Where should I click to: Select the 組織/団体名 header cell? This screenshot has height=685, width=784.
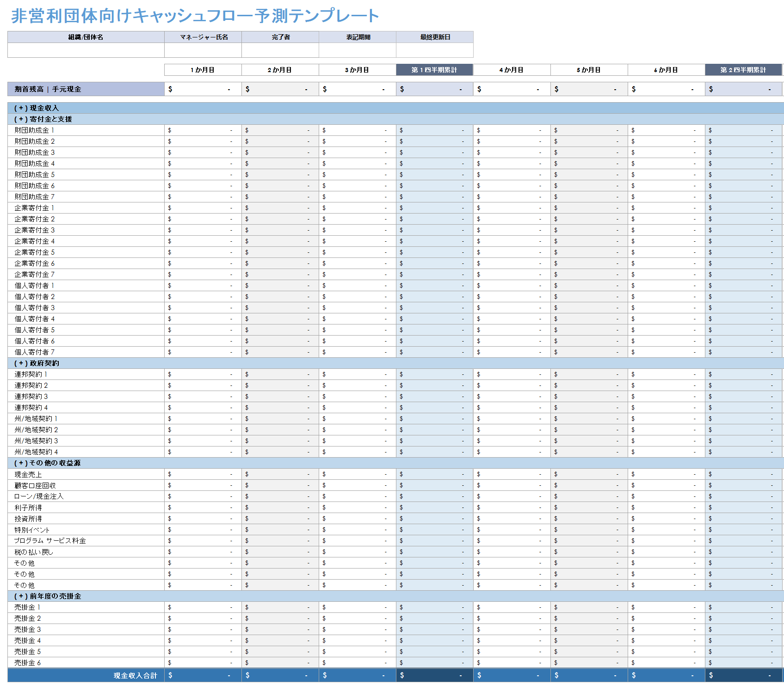coord(86,37)
